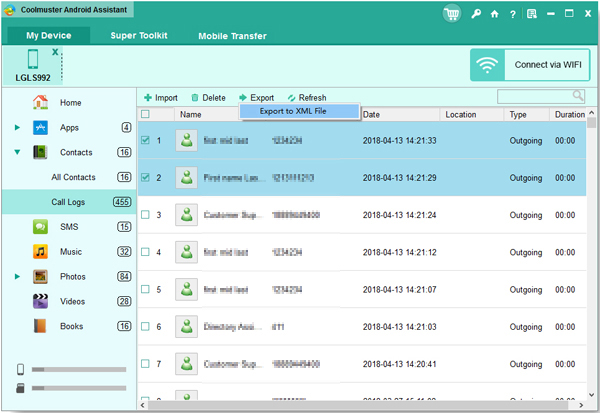Click the Photos picture icon in sidebar
Image resolution: width=600 pixels, height=413 pixels.
click(40, 276)
